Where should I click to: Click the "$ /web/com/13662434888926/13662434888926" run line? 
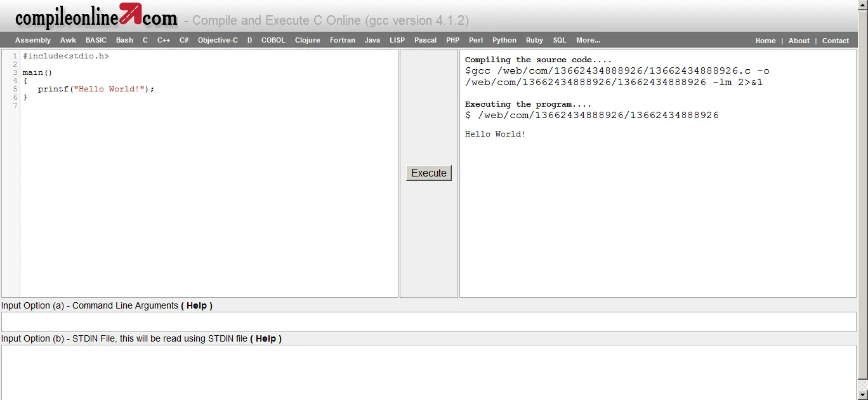pos(592,115)
